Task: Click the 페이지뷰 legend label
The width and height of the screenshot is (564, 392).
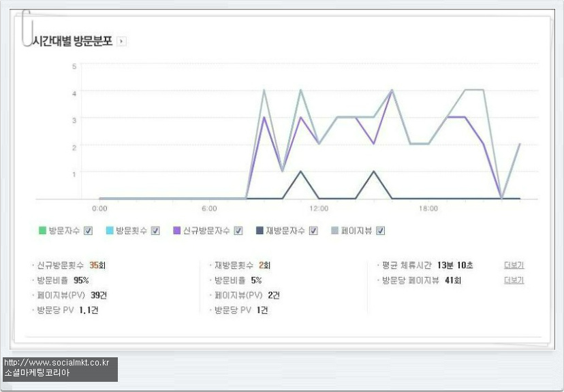Action: coord(356,231)
